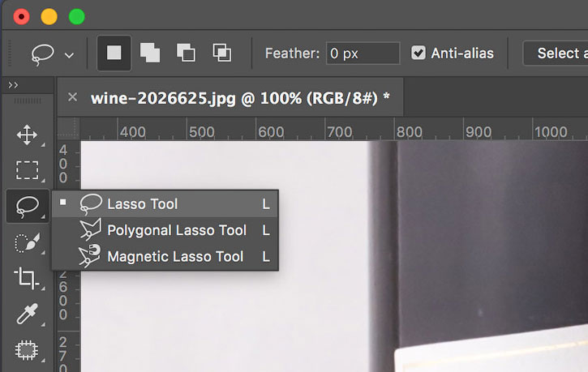588x372 pixels.
Task: Choose Intersect with selection mode icon
Action: [222, 53]
